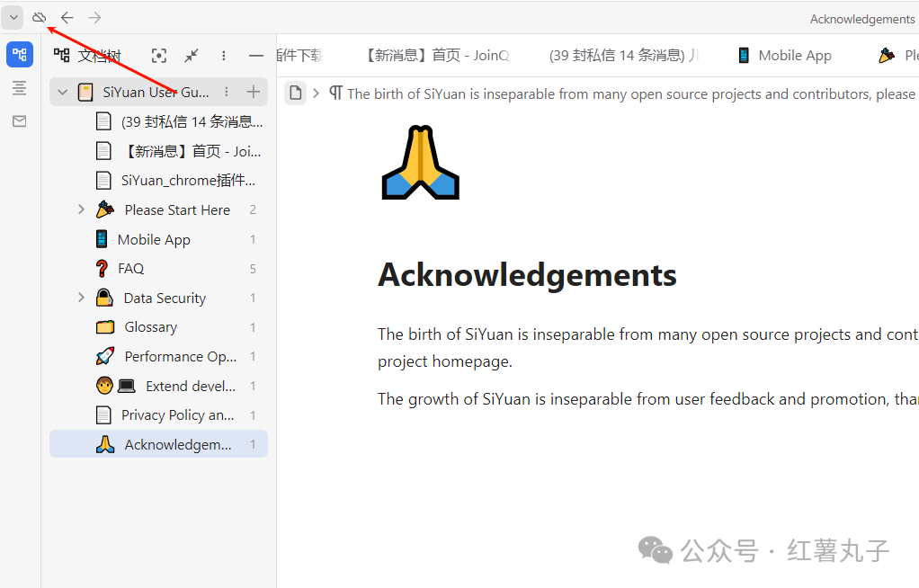The image size is (919, 588).
Task: Open the workspace dropdown menu
Action: click(x=13, y=18)
